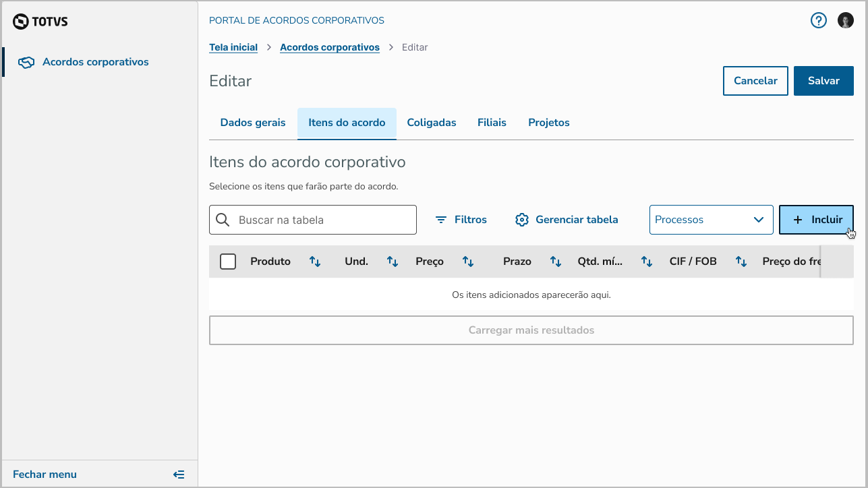Sort table by Qtd. mínima column
This screenshot has width=868, height=488.
[647, 262]
